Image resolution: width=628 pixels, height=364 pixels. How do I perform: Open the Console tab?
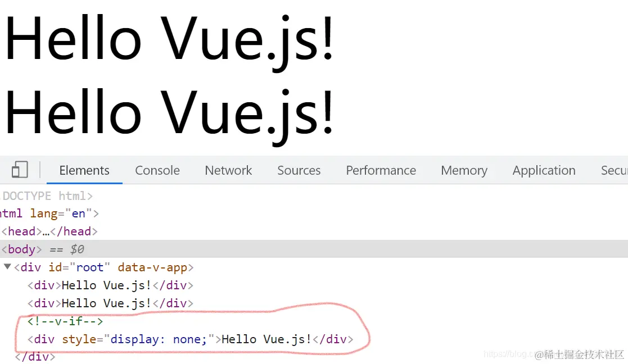tap(157, 170)
